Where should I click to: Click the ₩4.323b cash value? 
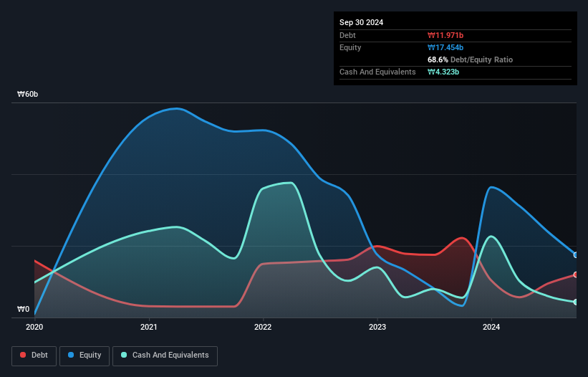click(443, 72)
